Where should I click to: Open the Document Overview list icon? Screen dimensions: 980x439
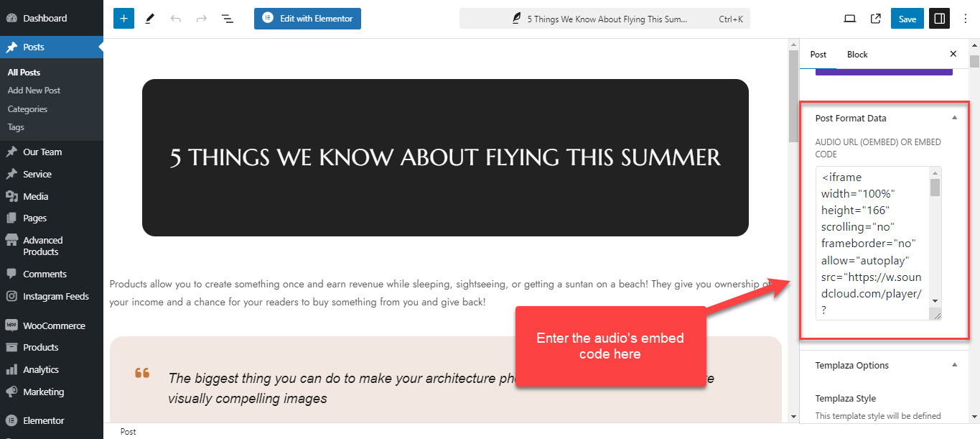point(228,19)
